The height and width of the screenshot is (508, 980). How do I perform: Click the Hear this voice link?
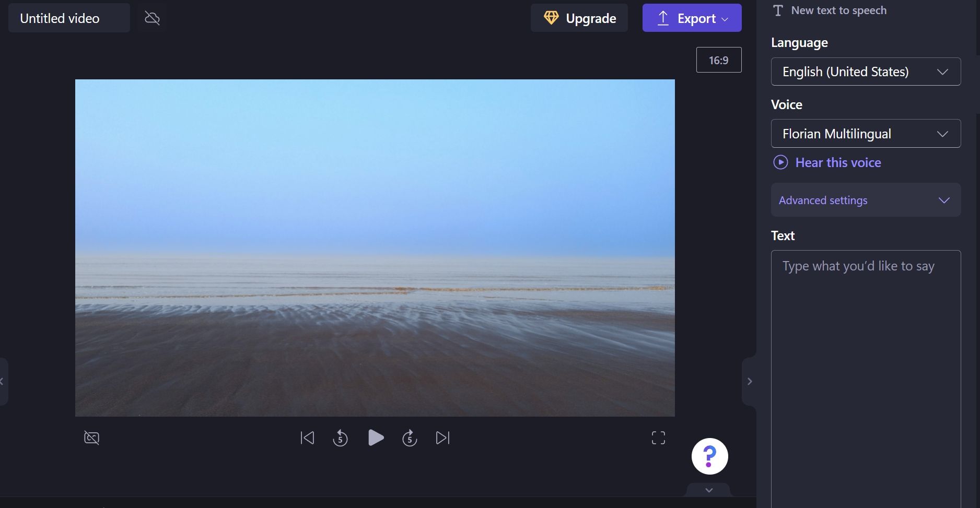point(838,162)
